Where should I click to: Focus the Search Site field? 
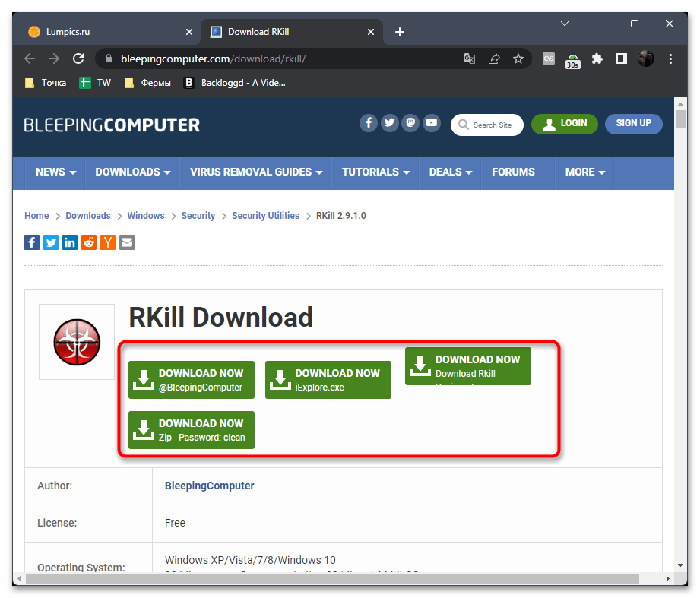pyautogui.click(x=487, y=125)
